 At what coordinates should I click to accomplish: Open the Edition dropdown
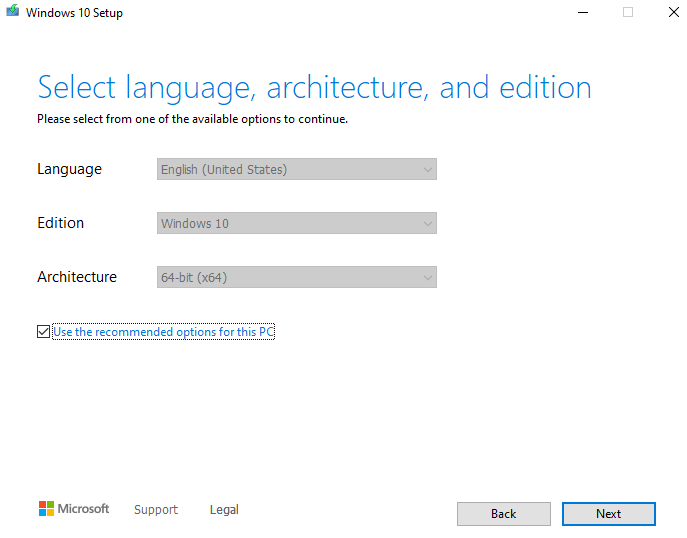[x=297, y=223]
